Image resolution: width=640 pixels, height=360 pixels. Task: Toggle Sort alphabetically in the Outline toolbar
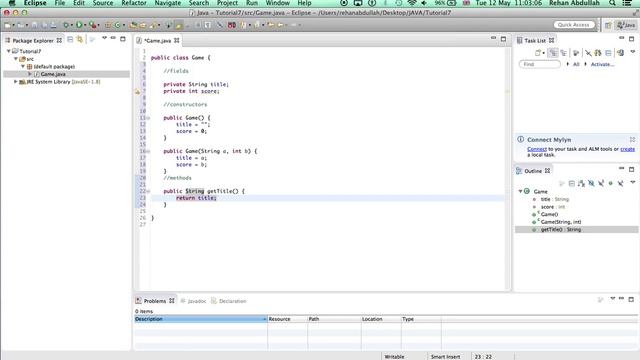click(x=581, y=183)
